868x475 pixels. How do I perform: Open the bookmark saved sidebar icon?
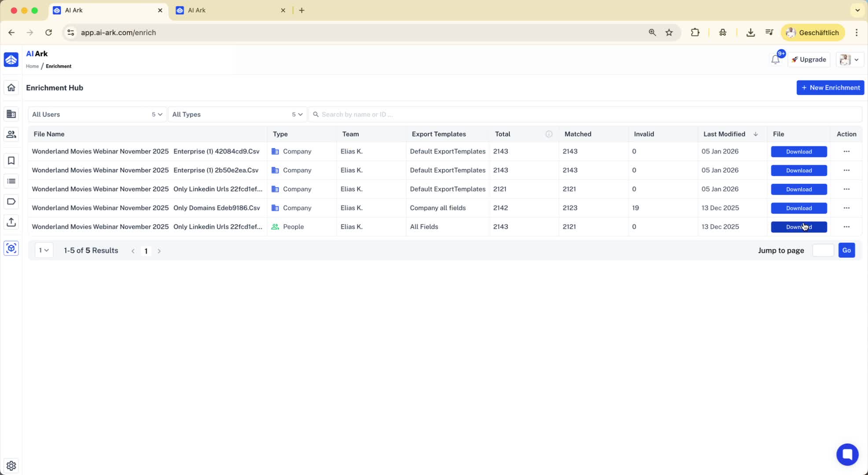11,161
